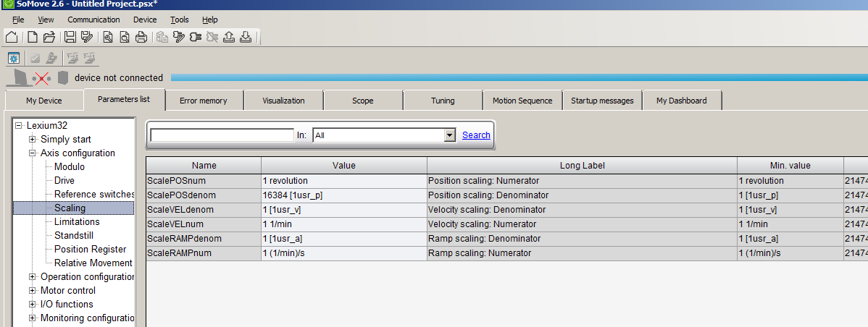Click the grayed stamp icon
868x327 pixels.
(x=51, y=58)
